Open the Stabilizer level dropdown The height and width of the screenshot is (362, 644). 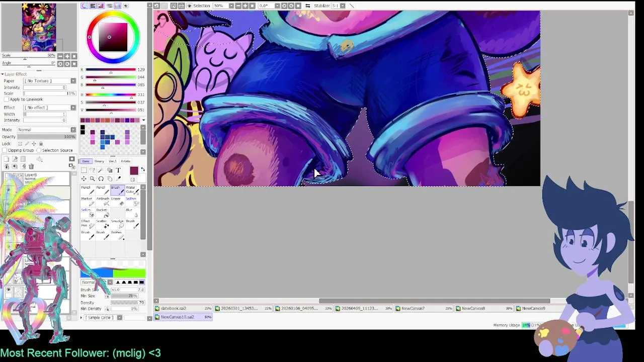tap(343, 6)
